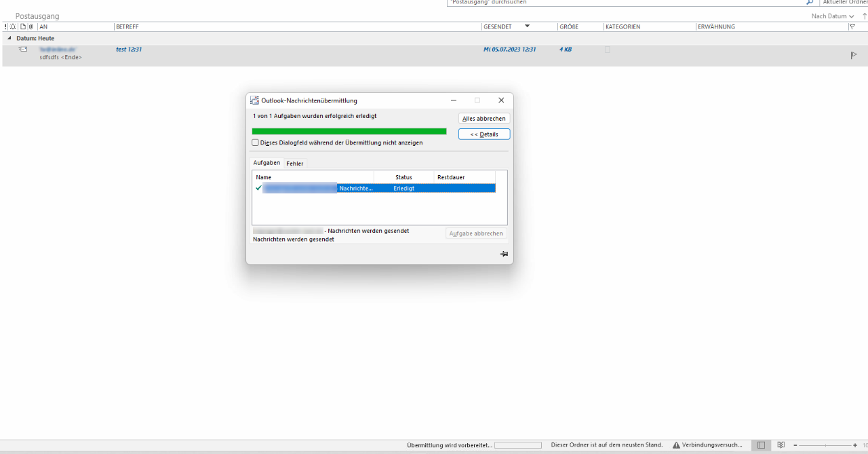Open the 'Nach Datum' sort dropdown
This screenshot has height=454, width=868.
[833, 16]
